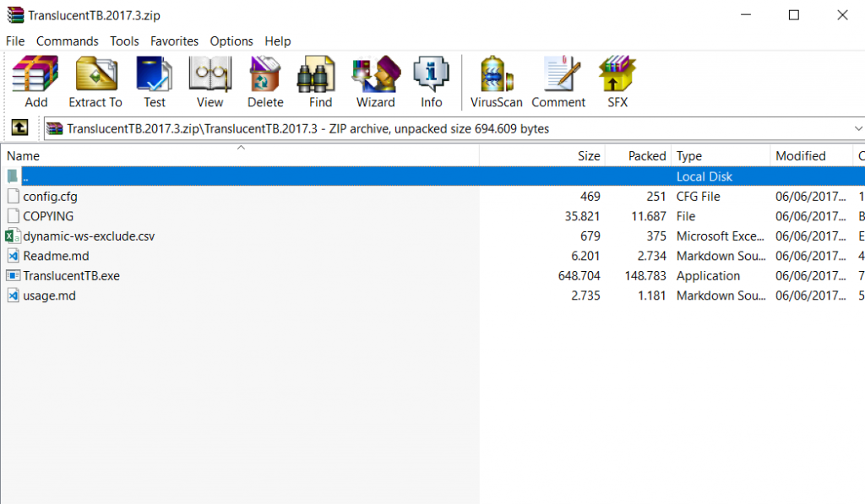Click size value 648.704
Image resolution: width=865 pixels, height=504 pixels.
(579, 276)
